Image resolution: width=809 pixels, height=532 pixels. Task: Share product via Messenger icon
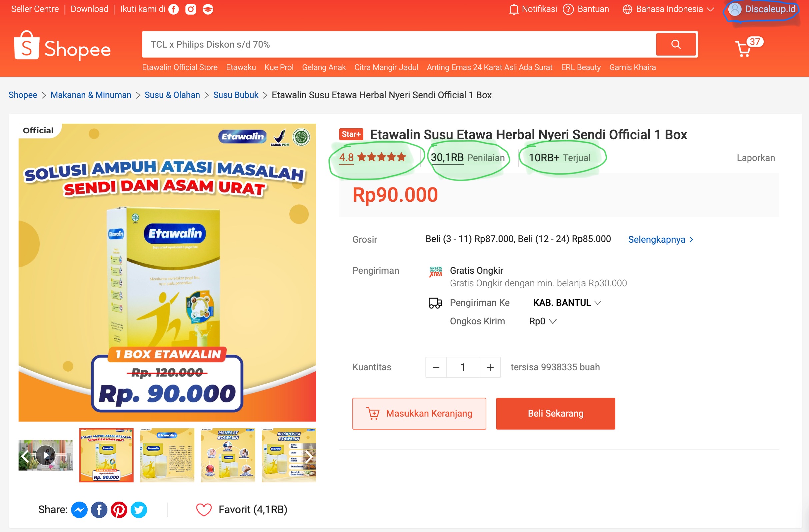[79, 510]
